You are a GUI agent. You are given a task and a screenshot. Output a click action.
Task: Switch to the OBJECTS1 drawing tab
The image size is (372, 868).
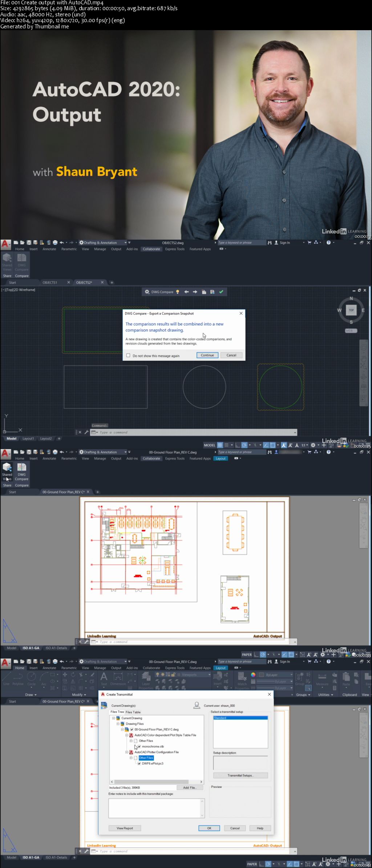50,283
